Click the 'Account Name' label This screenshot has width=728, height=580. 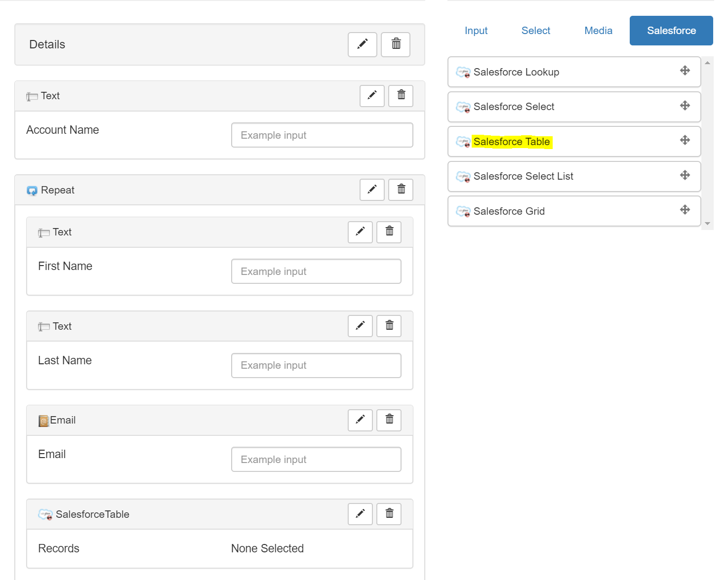[63, 130]
